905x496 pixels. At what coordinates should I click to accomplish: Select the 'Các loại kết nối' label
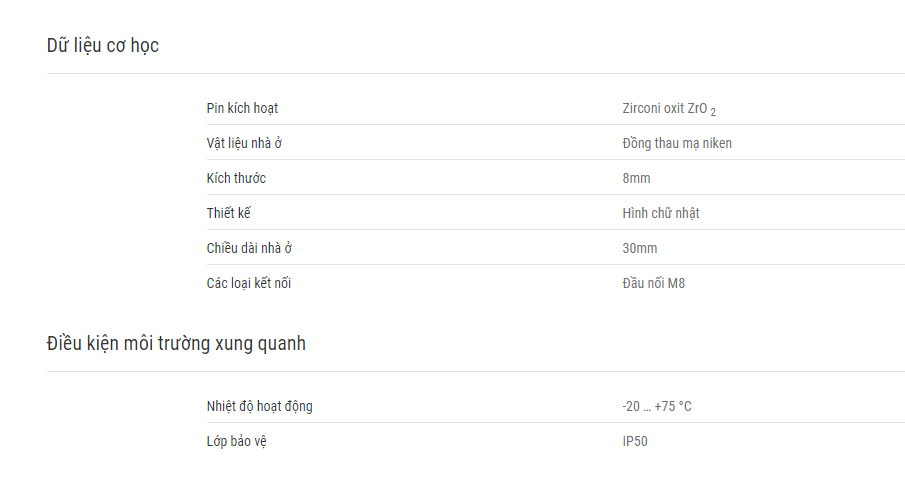click(249, 283)
